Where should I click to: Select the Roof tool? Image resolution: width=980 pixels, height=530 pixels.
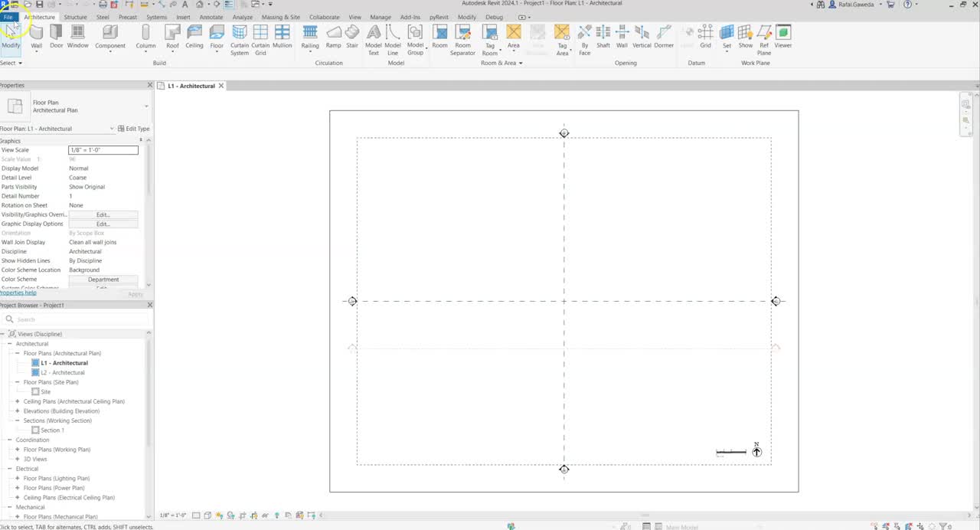click(172, 37)
